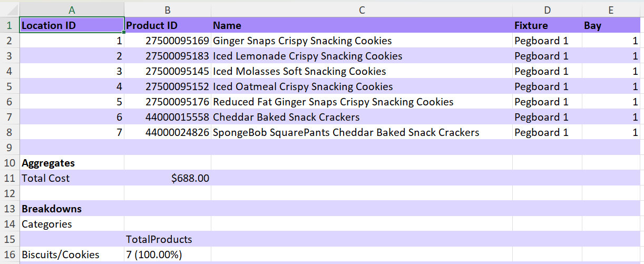Click the Aggregates heading cell
Screen dimensions: 644x264
pos(72,163)
